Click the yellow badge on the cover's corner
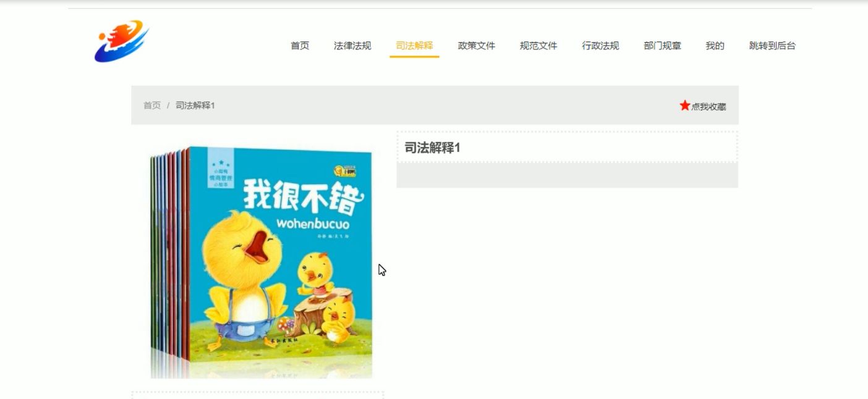The width and height of the screenshot is (868, 399). 346,169
